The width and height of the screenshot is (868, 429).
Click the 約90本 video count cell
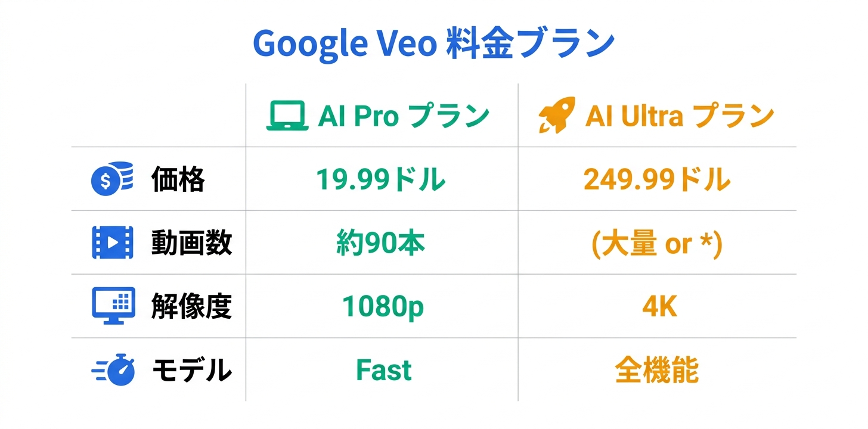380,243
